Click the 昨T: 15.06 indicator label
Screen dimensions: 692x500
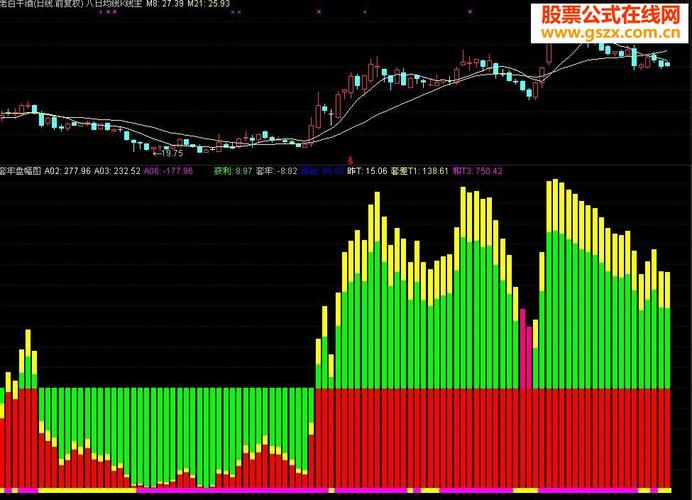coord(367,171)
